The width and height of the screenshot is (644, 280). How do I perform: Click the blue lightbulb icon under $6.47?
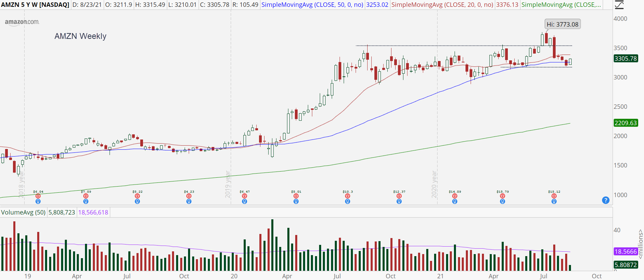(x=245, y=202)
